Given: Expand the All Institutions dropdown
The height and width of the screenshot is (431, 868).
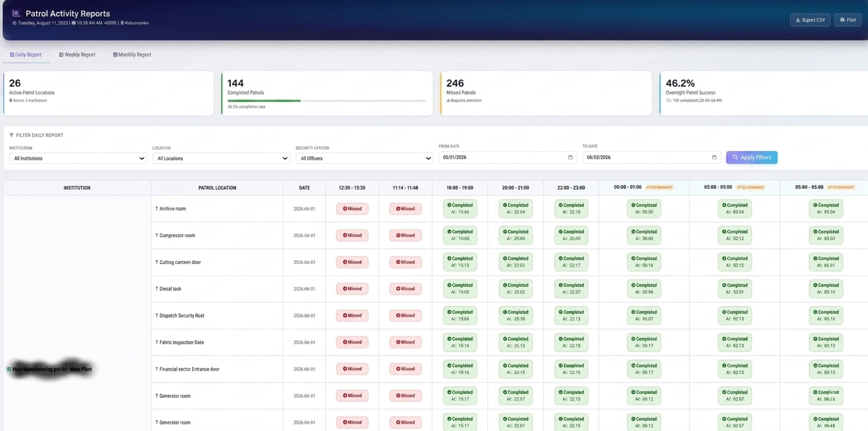Looking at the screenshot, I should pos(78,159).
